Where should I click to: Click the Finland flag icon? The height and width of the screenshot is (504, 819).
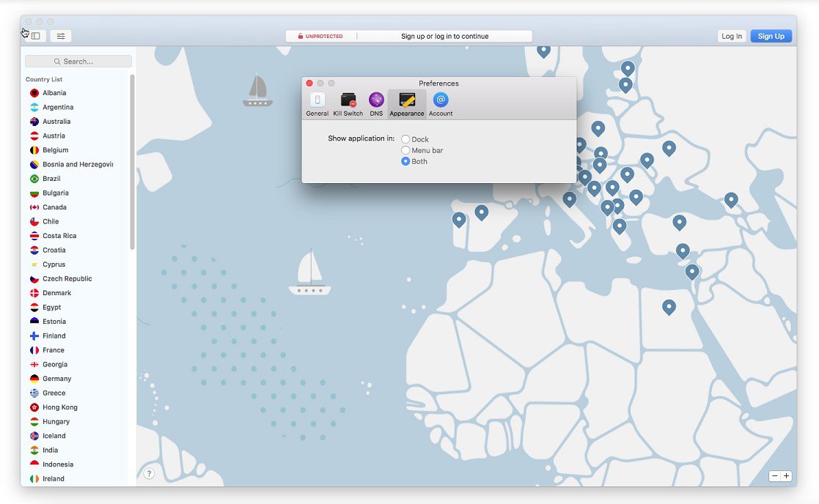[34, 336]
